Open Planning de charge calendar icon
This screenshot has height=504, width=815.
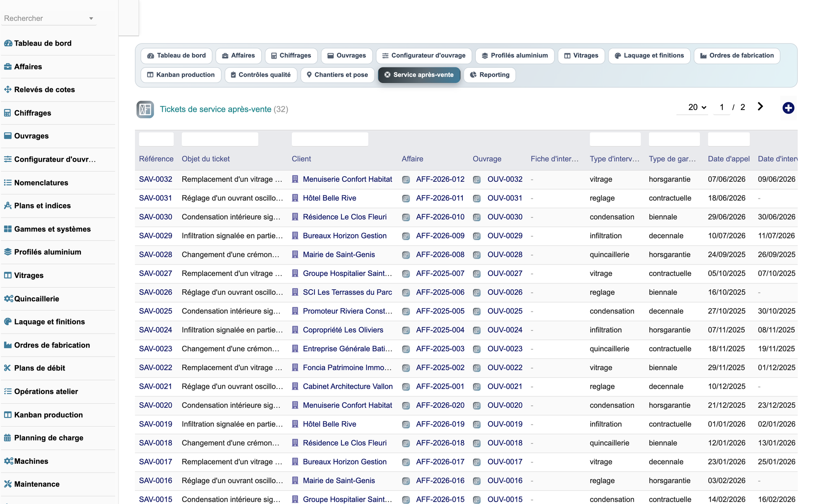8,438
